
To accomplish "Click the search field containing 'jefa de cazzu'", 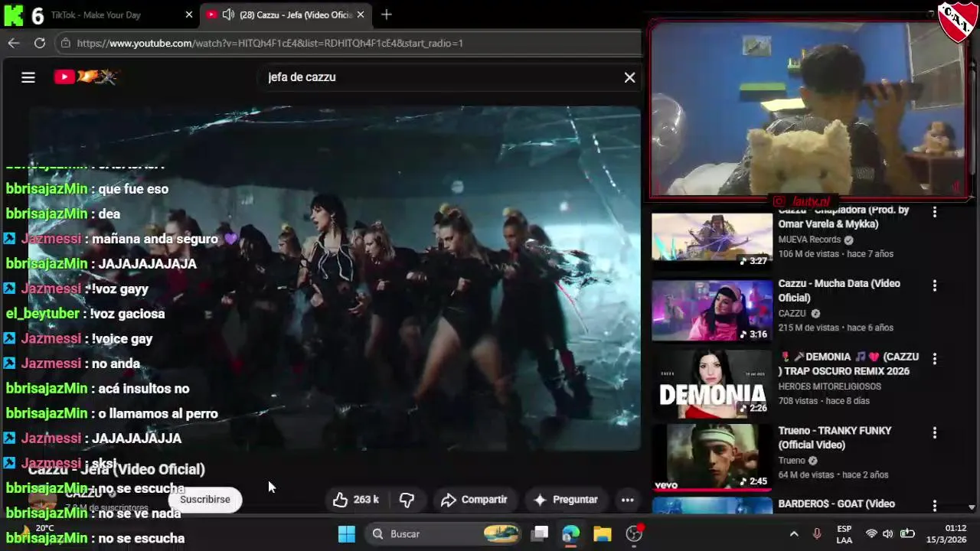I will pos(440,77).
